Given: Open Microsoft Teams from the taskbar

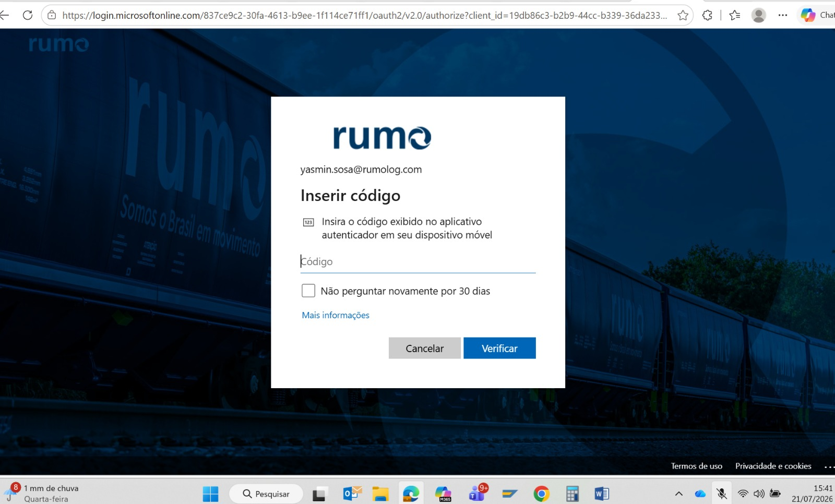Looking at the screenshot, I should [x=478, y=493].
